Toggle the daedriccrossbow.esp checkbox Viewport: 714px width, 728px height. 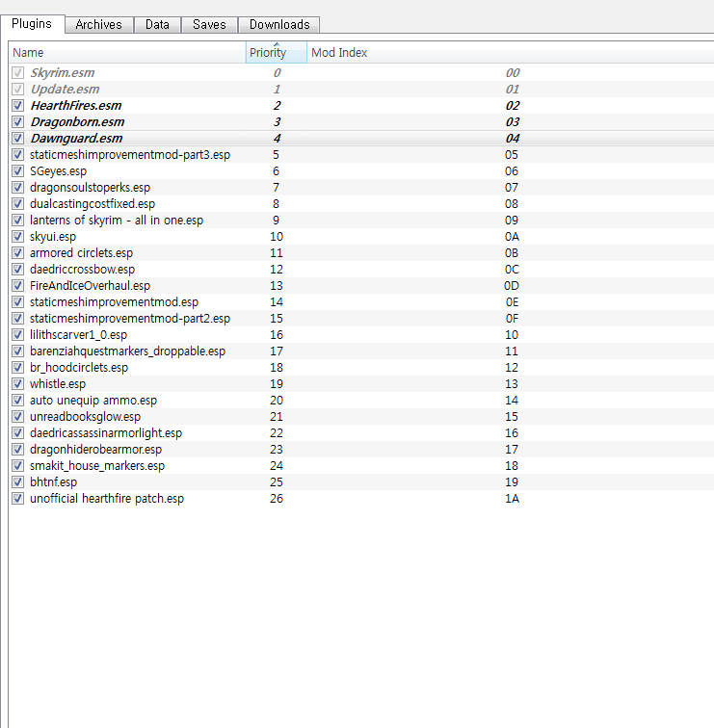(x=17, y=270)
